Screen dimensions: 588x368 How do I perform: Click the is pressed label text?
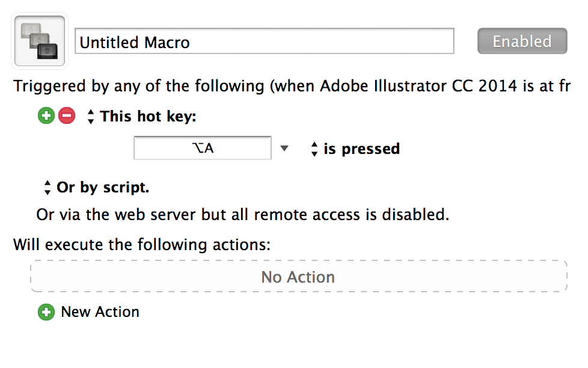click(x=362, y=149)
